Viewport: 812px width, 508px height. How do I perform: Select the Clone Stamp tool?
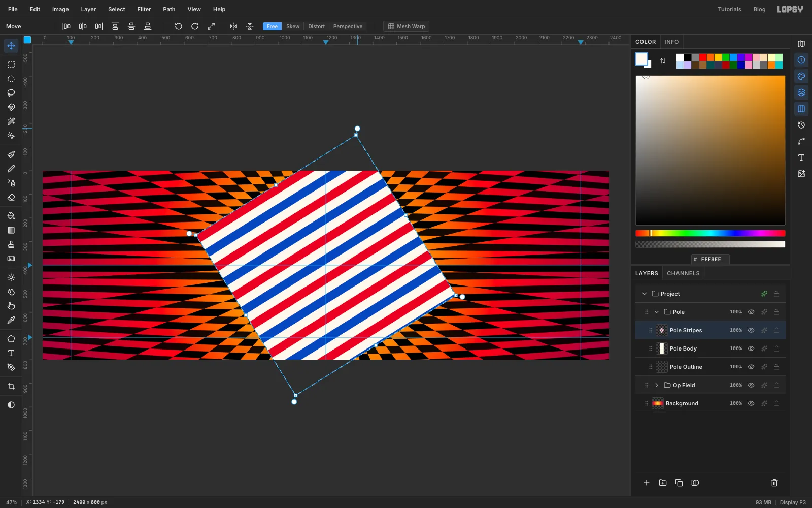point(11,244)
